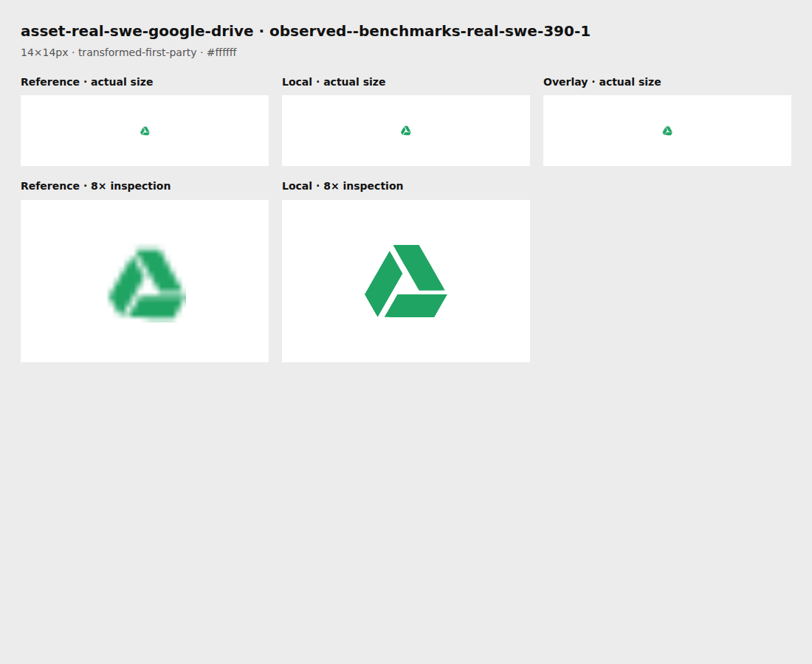Click the 'Local · actual size' label
812x664 pixels.
(334, 82)
